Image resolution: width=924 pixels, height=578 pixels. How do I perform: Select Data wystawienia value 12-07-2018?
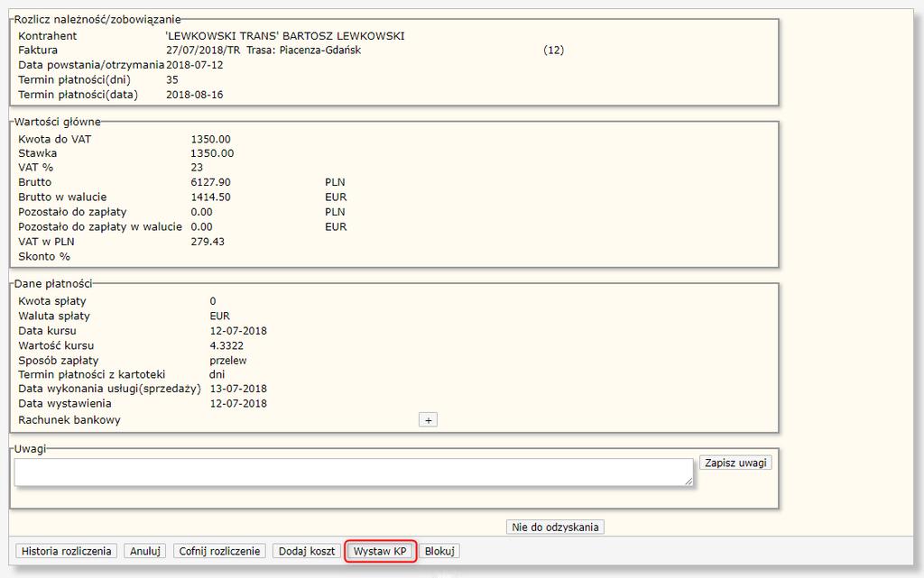tap(238, 404)
